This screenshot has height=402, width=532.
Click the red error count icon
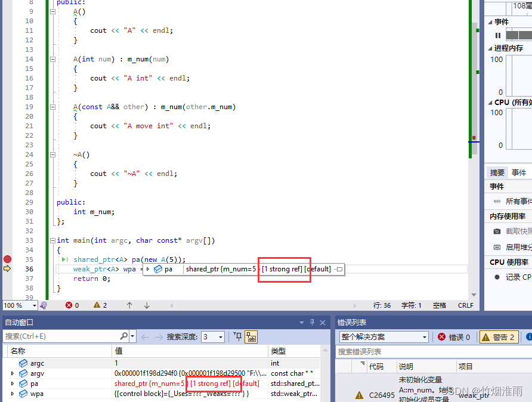(69, 305)
